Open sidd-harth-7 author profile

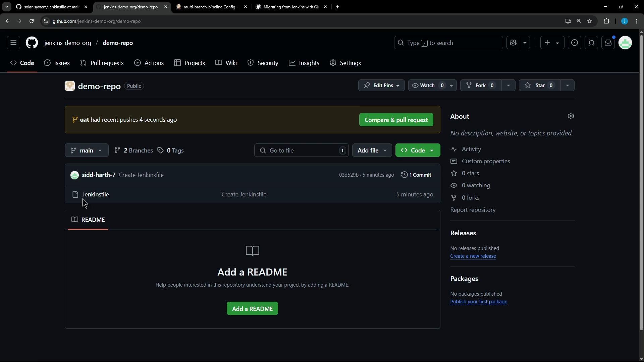99,175
